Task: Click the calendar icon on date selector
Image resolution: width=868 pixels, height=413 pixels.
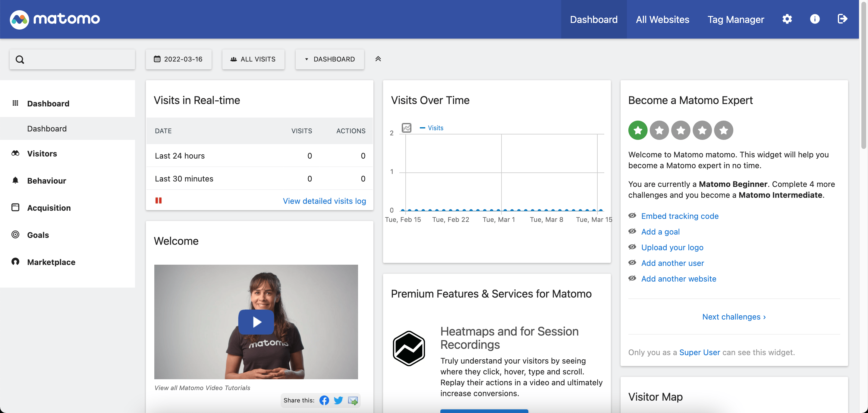Action: (x=157, y=59)
